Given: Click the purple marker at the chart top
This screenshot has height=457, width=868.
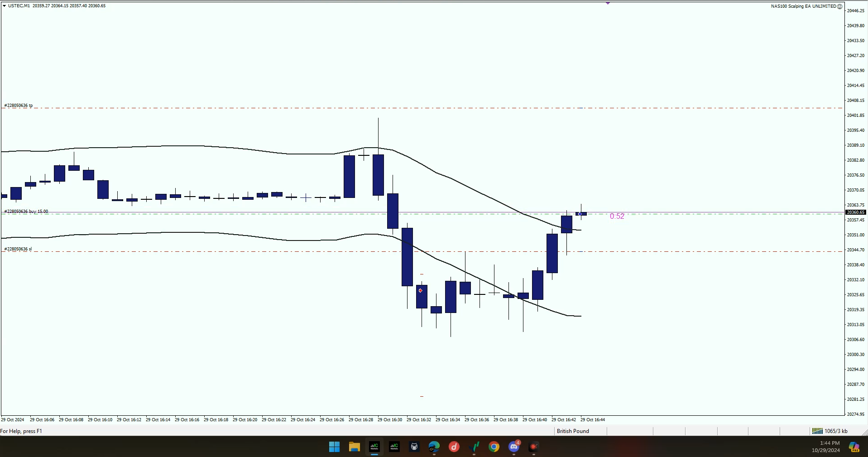Looking at the screenshot, I should [608, 3].
